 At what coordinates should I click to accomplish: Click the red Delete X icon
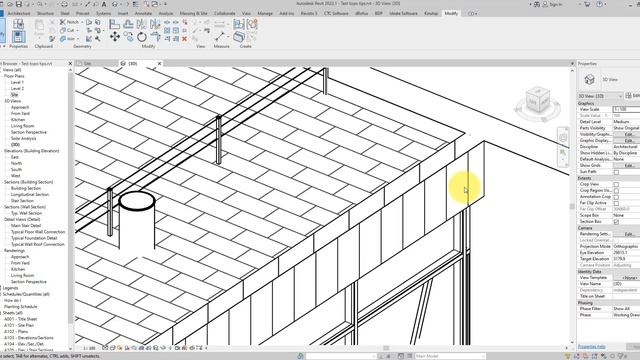pos(184,39)
